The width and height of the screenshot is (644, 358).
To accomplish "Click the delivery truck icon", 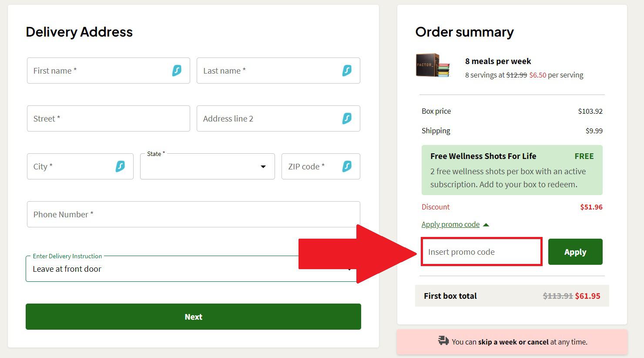I will tap(443, 341).
